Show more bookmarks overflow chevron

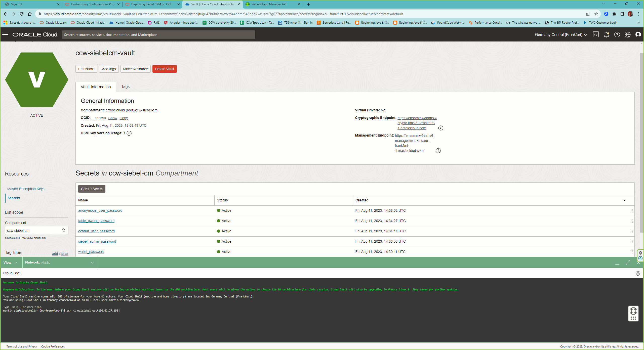[638, 23]
